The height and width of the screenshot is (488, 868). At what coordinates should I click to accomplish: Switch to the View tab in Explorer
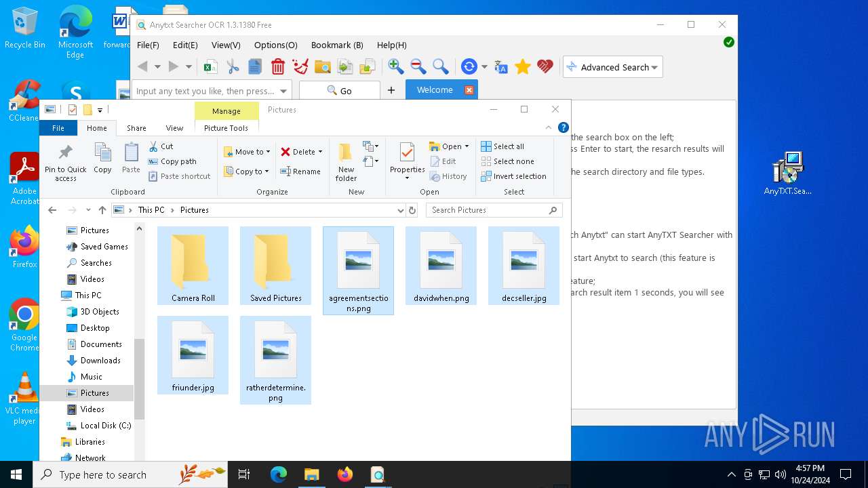pyautogui.click(x=174, y=128)
